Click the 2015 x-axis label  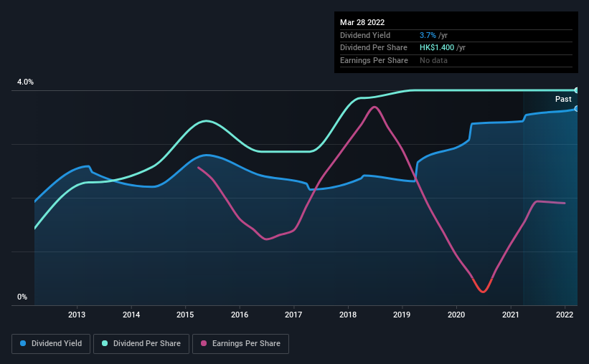click(185, 315)
